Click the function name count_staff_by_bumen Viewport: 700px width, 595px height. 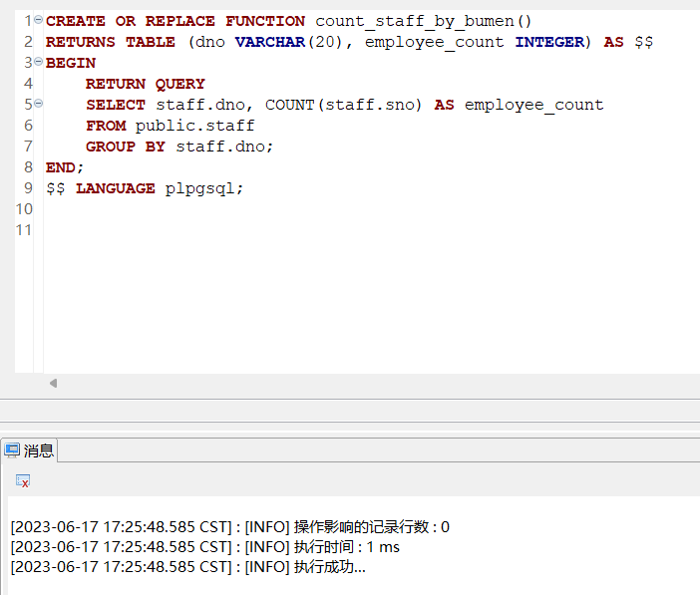coord(415,21)
